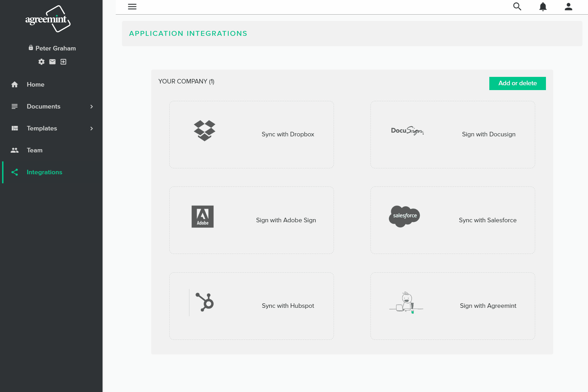The image size is (588, 392).
Task: Open the mail icon under Peter Graham
Action: pyautogui.click(x=52, y=62)
